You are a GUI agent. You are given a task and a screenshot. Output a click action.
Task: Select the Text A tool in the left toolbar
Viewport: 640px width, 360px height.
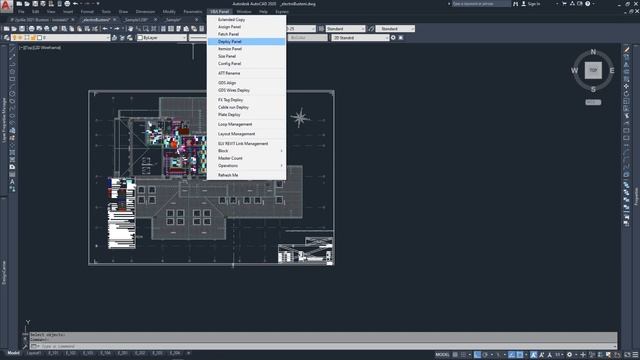pyautogui.click(x=12, y=182)
